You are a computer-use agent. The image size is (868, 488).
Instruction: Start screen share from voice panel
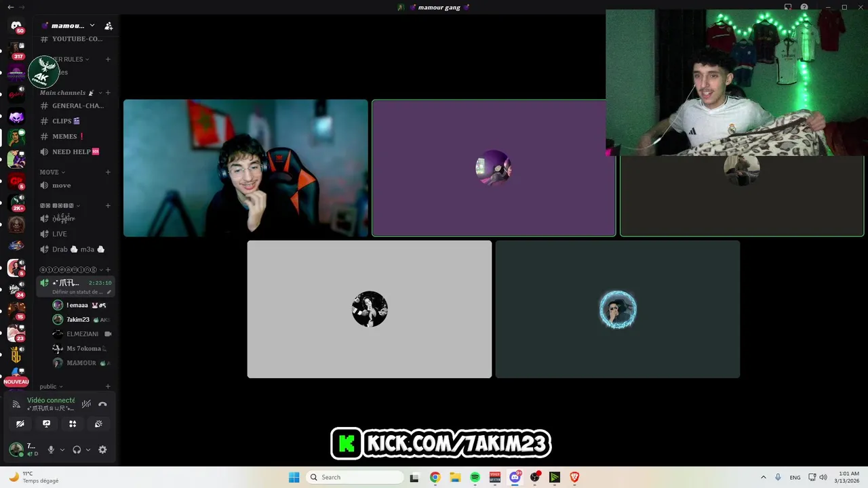46,424
